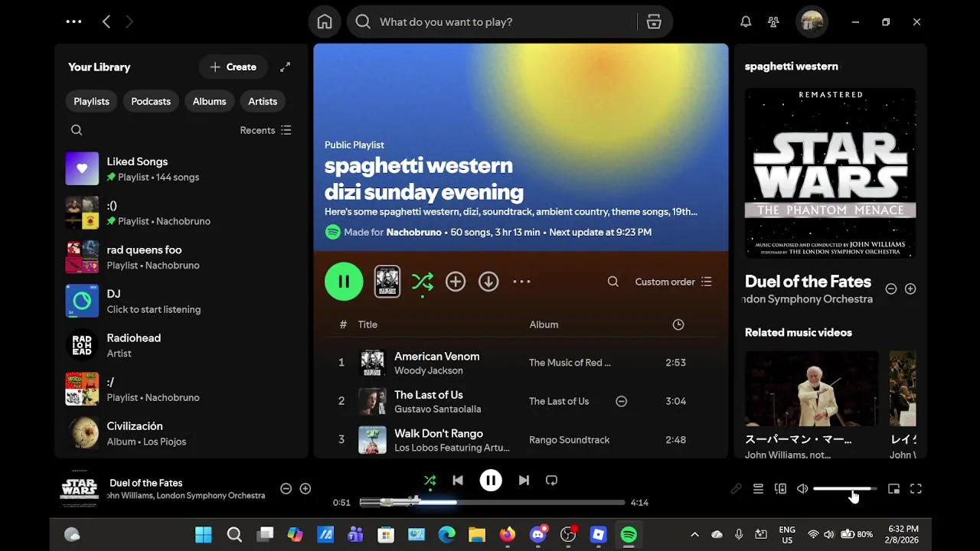Adjust the Spotify volume slider
Screen dimensions: 980x551
pos(845,488)
